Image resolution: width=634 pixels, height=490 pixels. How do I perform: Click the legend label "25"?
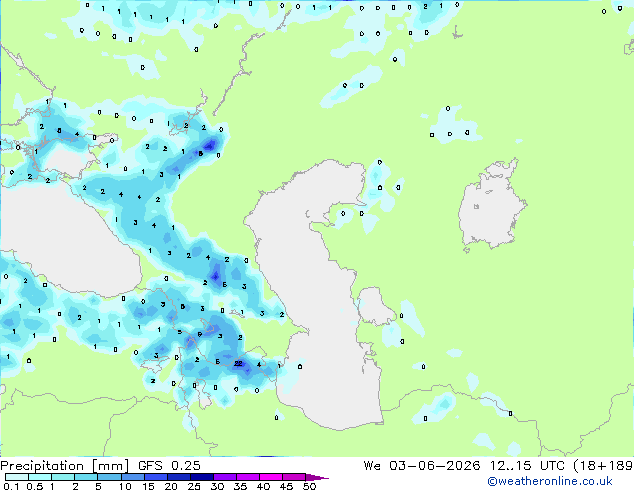pos(194,486)
